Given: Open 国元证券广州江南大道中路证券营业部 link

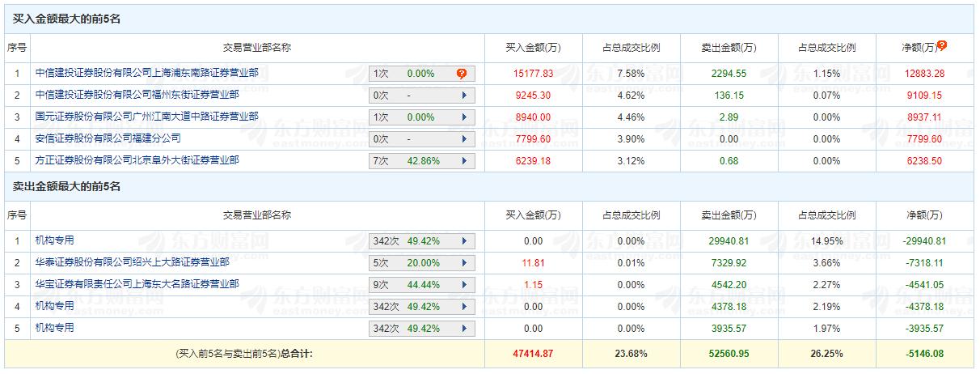Looking at the screenshot, I should 146,117.
